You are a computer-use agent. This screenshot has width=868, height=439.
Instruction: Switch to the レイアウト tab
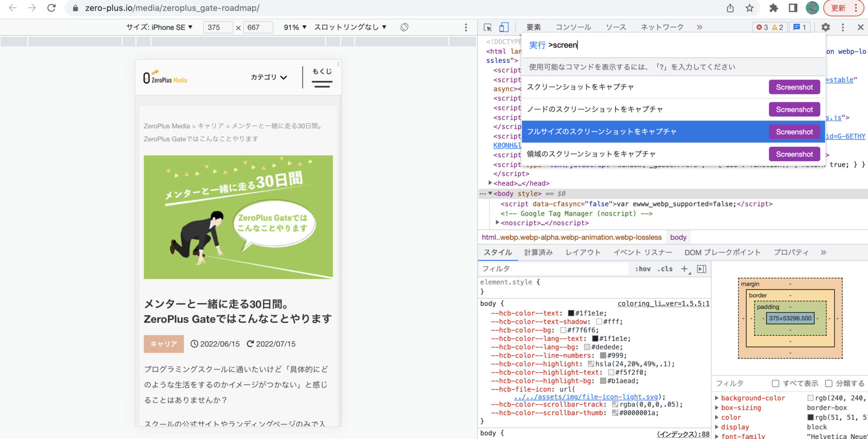click(583, 252)
